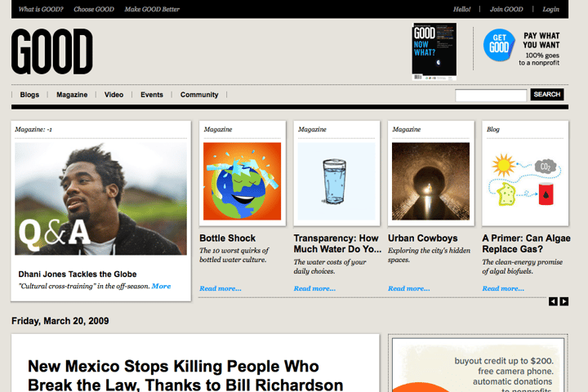Focus the search input field
588x392 pixels.
[491, 95]
